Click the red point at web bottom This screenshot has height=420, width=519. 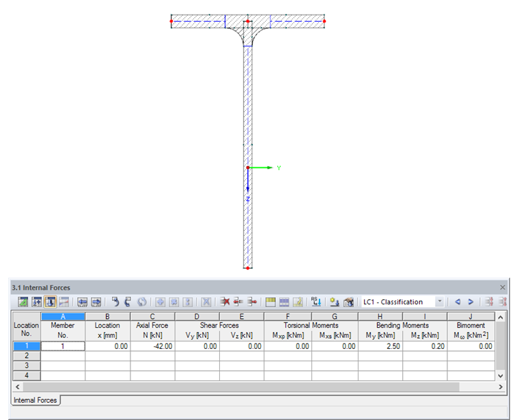point(248,268)
